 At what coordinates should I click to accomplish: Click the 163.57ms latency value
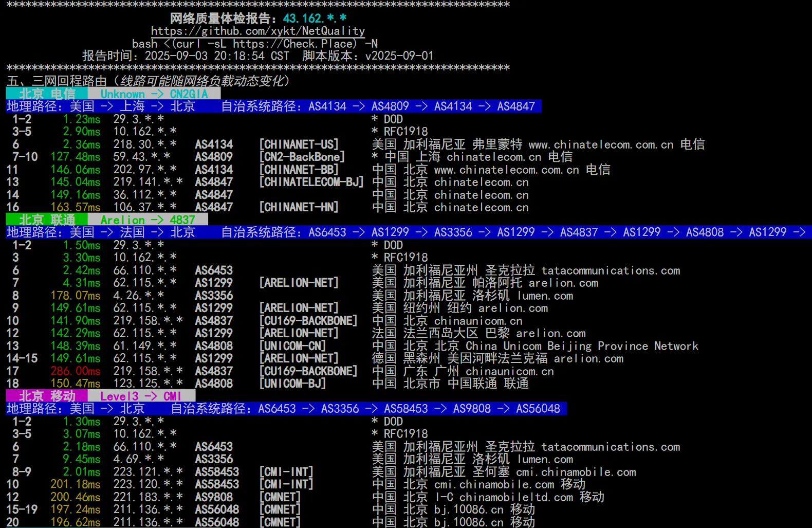click(x=76, y=207)
